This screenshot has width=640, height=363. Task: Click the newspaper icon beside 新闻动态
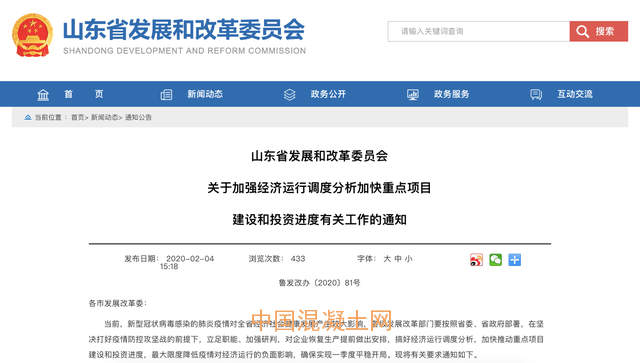pyautogui.click(x=166, y=95)
